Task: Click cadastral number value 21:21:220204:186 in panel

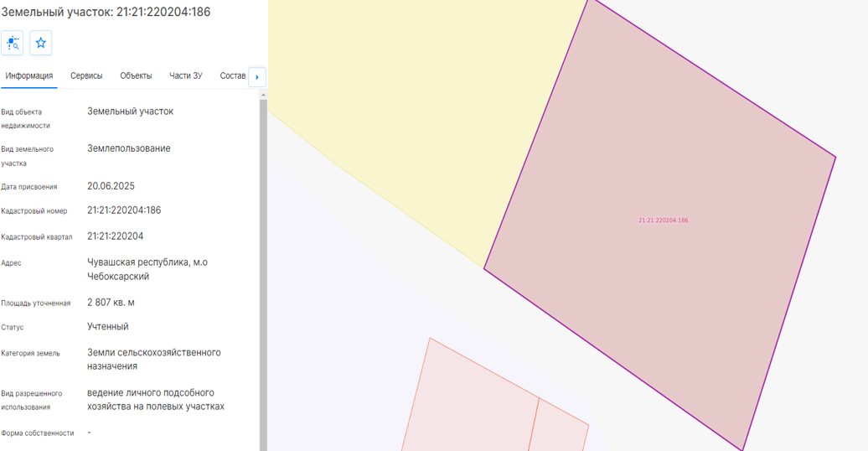Action: coord(124,210)
